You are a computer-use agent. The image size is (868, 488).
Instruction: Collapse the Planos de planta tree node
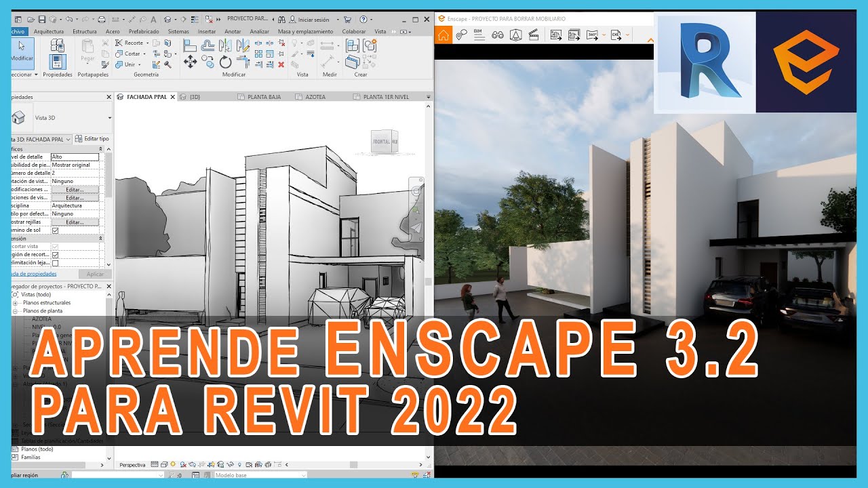(x=15, y=311)
